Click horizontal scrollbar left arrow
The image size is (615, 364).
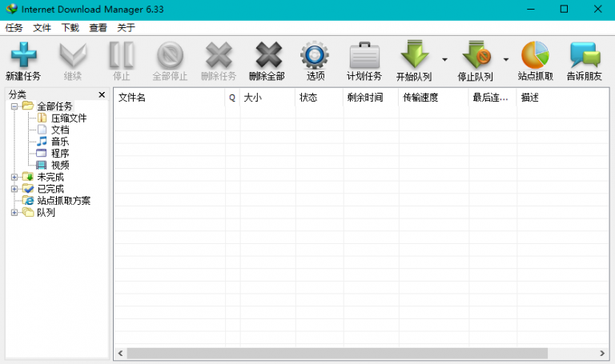tap(120, 354)
